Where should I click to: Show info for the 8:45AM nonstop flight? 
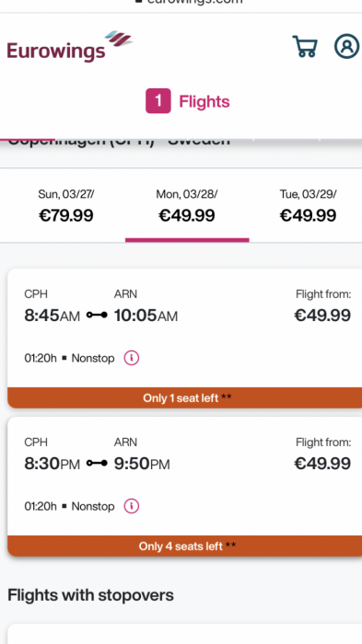click(x=132, y=358)
